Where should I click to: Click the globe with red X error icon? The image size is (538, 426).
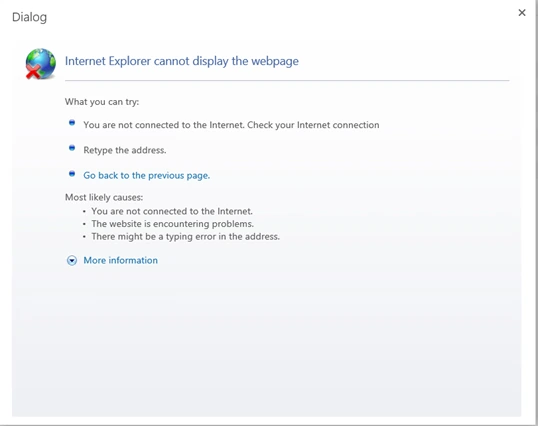(x=40, y=64)
